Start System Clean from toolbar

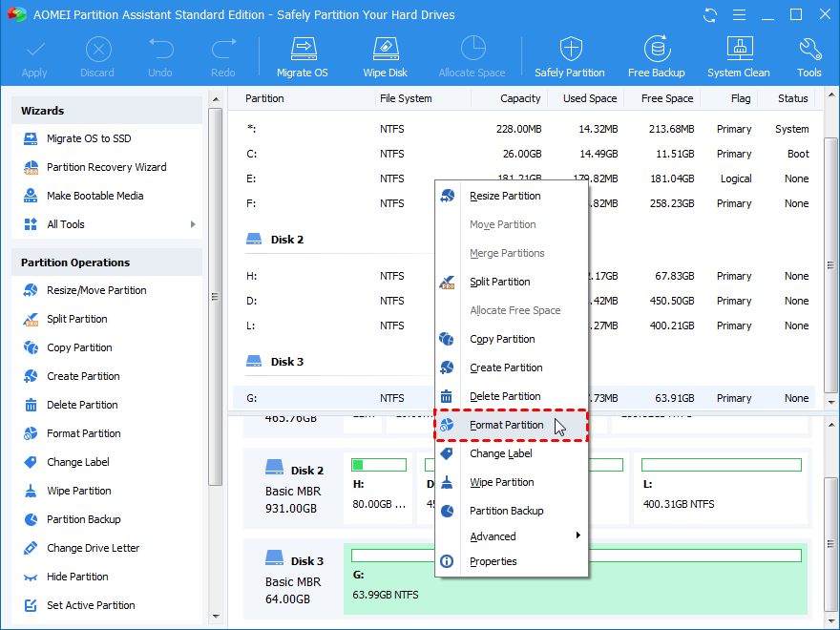point(738,57)
